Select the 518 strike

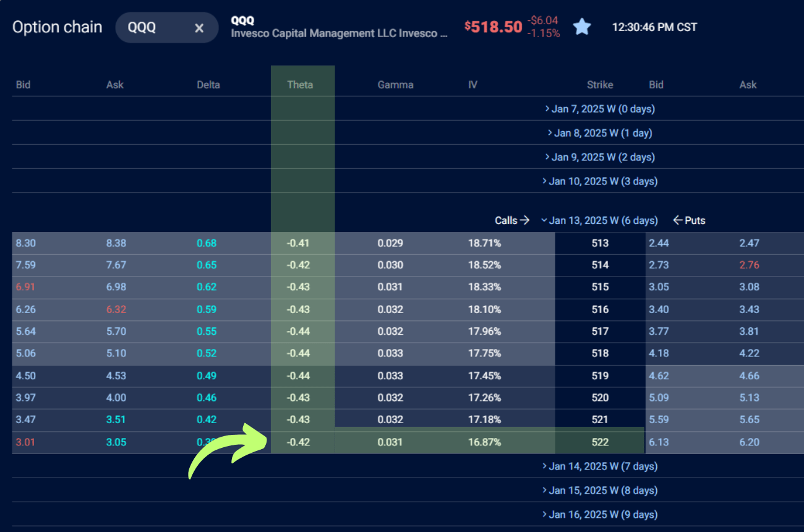click(600, 353)
